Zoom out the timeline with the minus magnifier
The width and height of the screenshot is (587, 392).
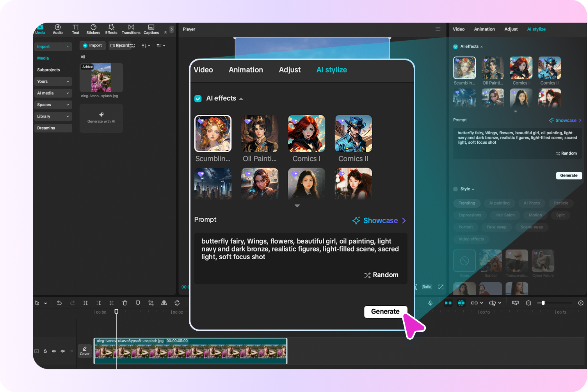click(528, 303)
